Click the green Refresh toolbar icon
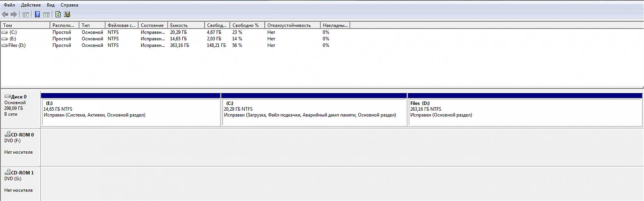644x201 pixels. pos(58,14)
